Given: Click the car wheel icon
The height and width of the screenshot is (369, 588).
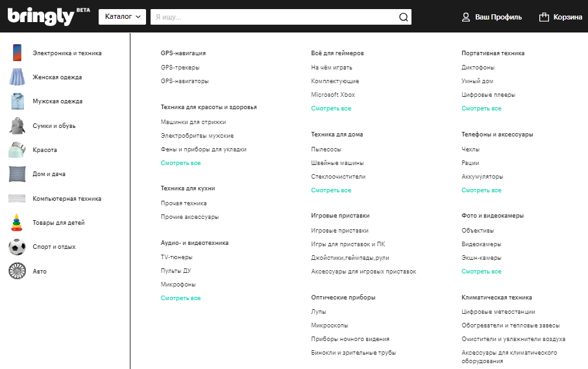Looking at the screenshot, I should coord(18,271).
